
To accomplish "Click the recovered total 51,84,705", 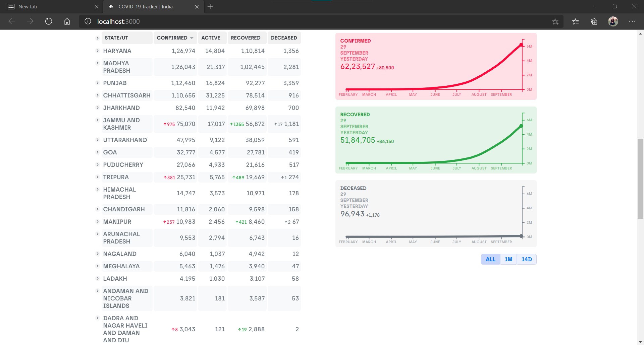I will (x=358, y=140).
